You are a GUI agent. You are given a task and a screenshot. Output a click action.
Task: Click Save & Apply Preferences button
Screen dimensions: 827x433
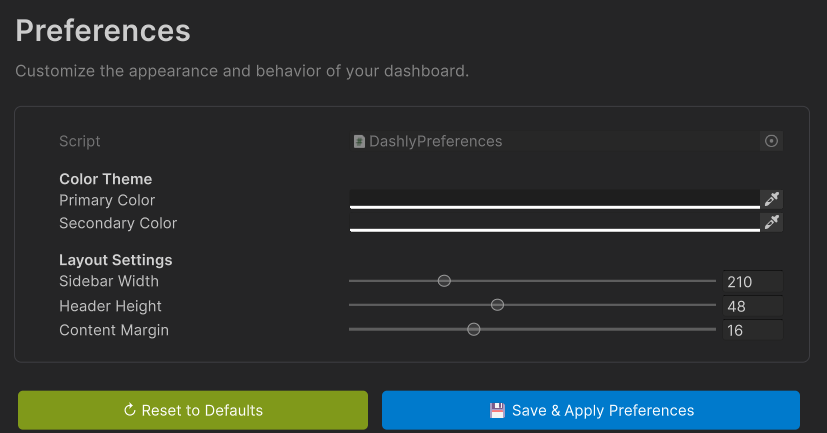(x=590, y=410)
